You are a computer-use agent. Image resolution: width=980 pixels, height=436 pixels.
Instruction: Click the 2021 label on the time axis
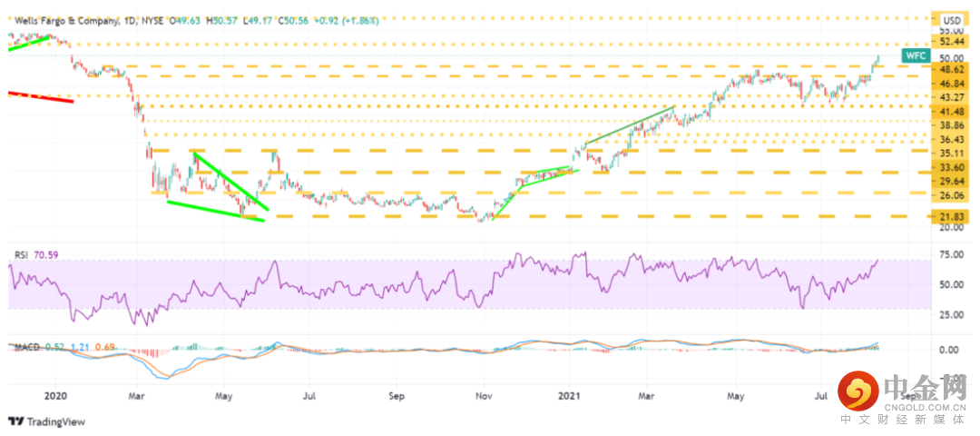click(569, 396)
